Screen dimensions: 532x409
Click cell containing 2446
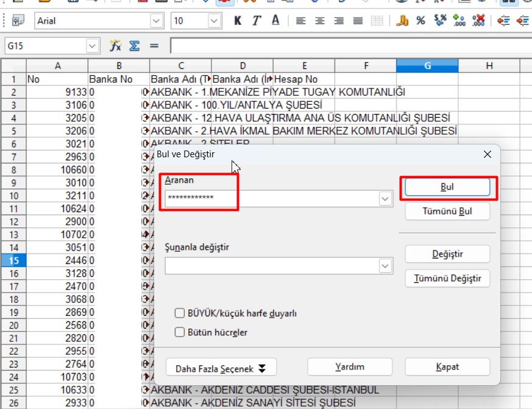pos(57,260)
